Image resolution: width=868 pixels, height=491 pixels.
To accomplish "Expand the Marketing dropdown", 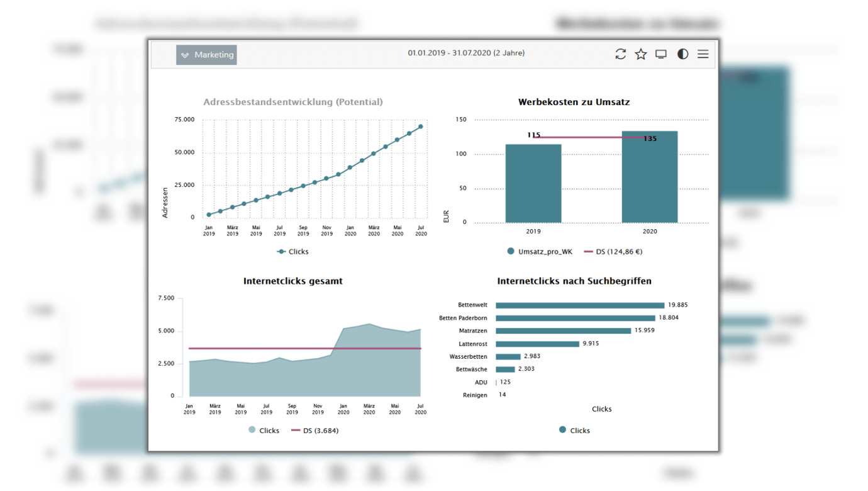I will 206,55.
